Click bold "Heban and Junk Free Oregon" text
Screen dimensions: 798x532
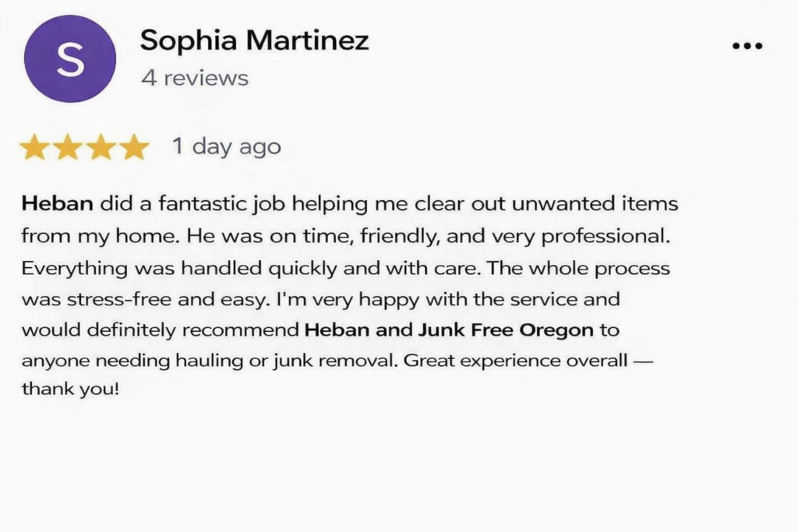point(448,329)
